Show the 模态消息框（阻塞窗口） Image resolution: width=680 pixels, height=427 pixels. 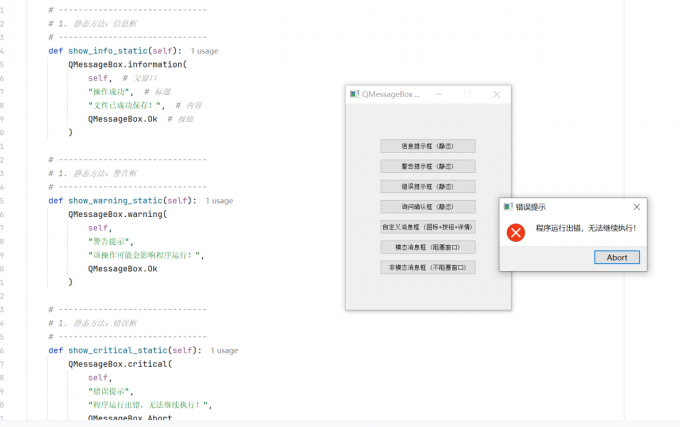point(428,247)
